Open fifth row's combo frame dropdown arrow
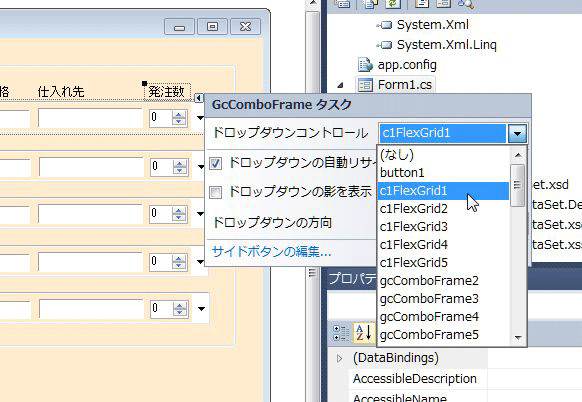This screenshot has width=582, height=402. pos(202,308)
